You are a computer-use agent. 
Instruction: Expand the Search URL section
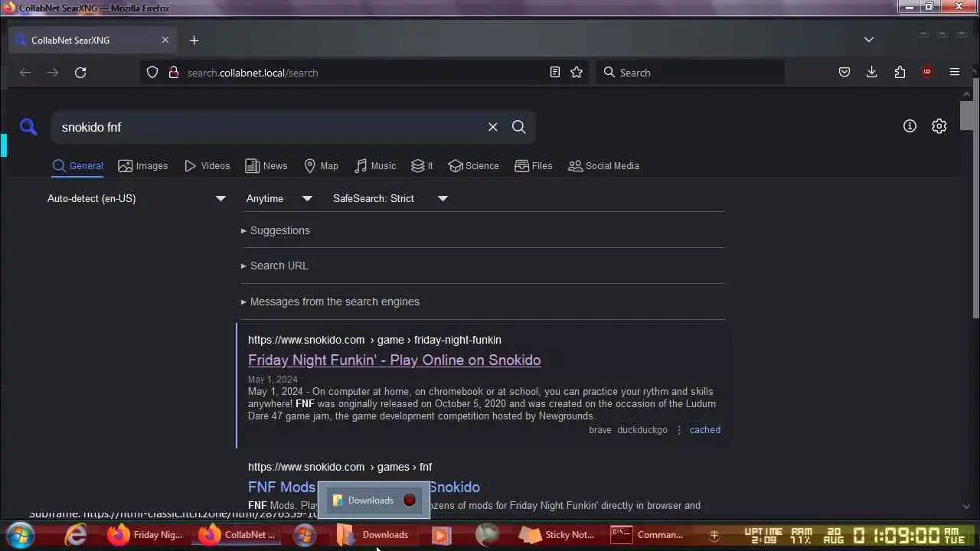coord(275,266)
